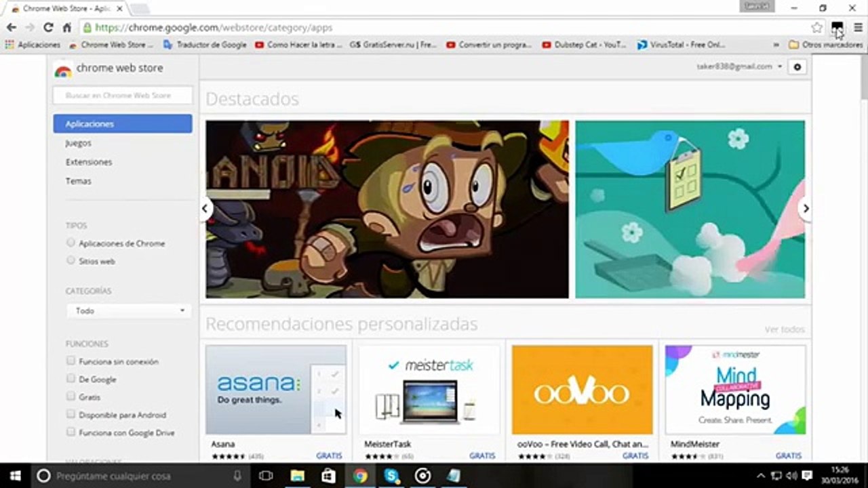Viewport: 868px width, 488px height.
Task: Enable the Funciona con Google Drive checkbox
Action: coord(71,432)
